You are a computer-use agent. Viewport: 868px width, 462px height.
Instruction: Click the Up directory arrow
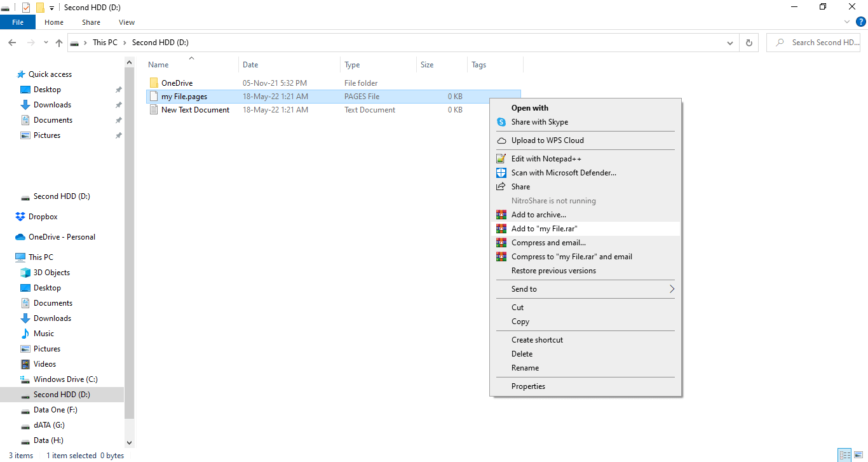59,43
